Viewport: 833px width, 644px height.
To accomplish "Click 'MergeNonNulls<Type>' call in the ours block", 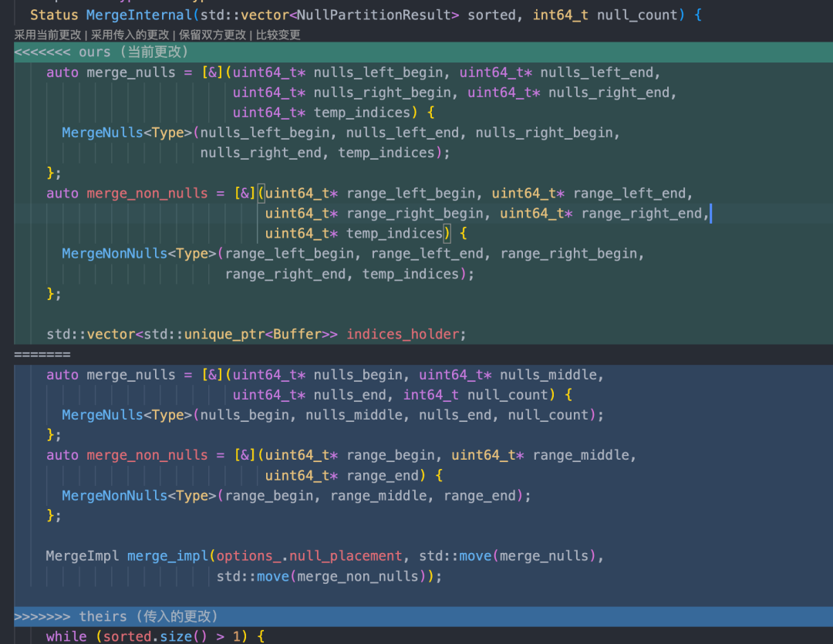I will pos(139,254).
